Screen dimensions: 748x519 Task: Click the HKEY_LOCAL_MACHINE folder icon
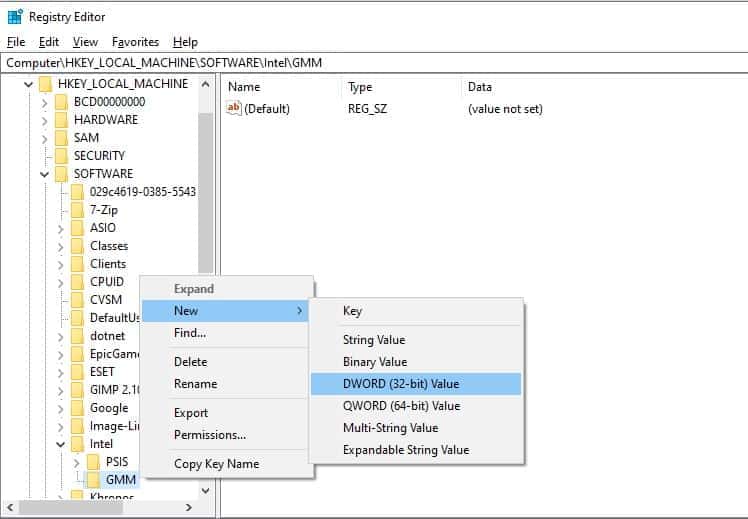pyautogui.click(x=45, y=84)
